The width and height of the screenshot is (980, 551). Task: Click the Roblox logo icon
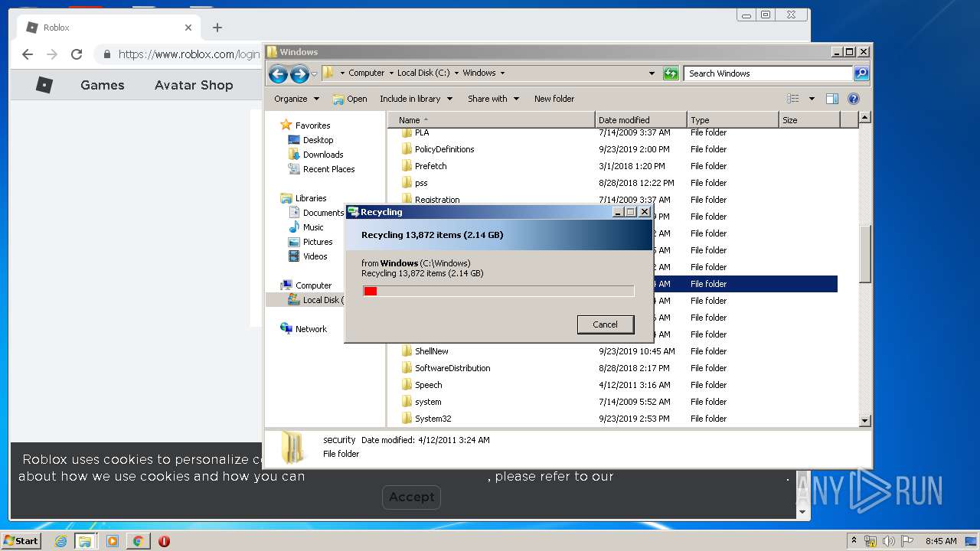point(44,85)
